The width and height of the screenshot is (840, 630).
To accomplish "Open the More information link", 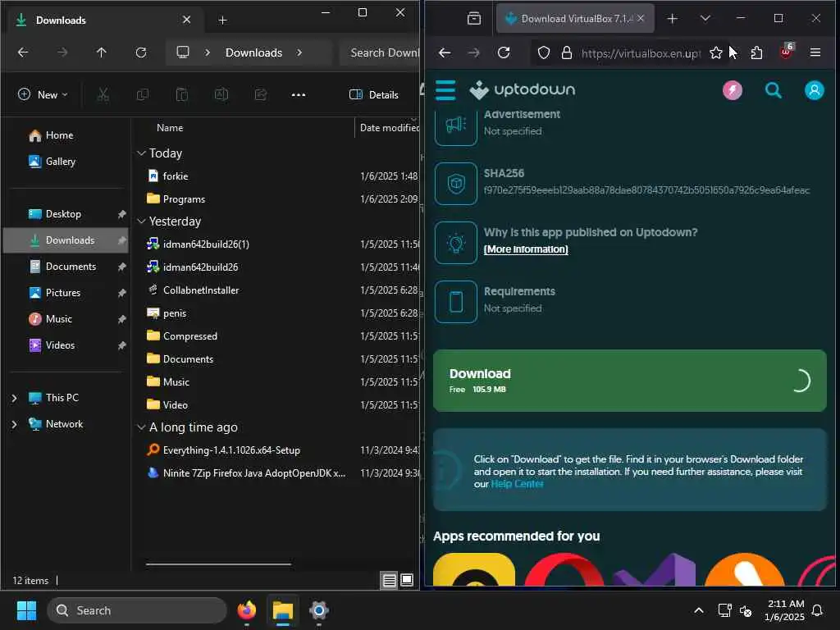I will click(x=526, y=249).
